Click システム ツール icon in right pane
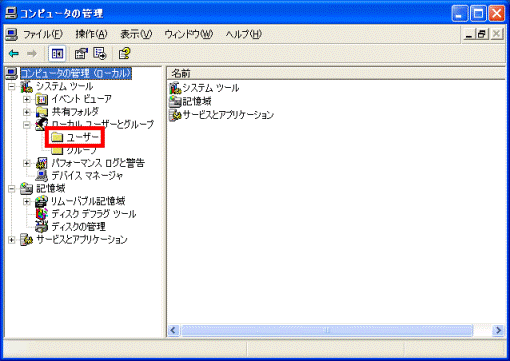The image size is (510, 361). click(175, 88)
